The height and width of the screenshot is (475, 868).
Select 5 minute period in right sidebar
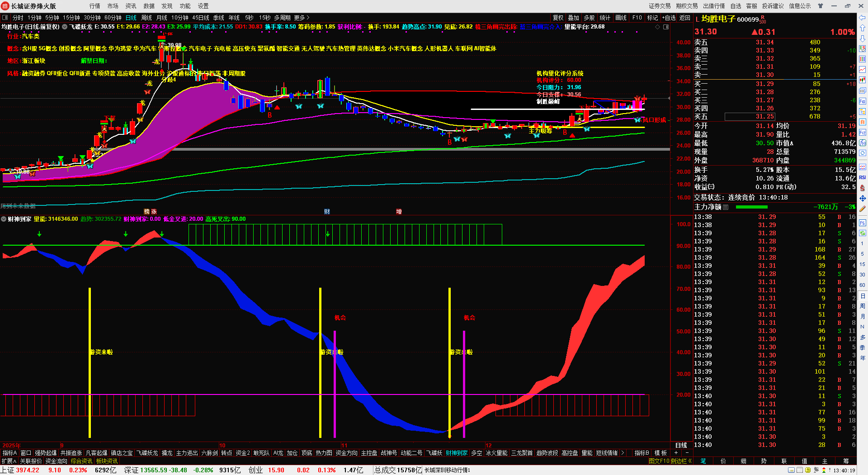point(863,254)
